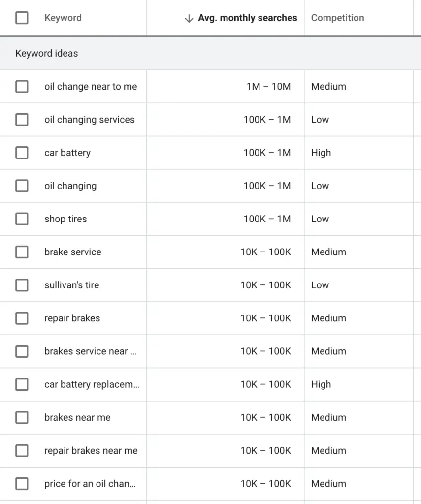
Task: Click the 'Keyword ideas' section row
Action: pos(47,53)
